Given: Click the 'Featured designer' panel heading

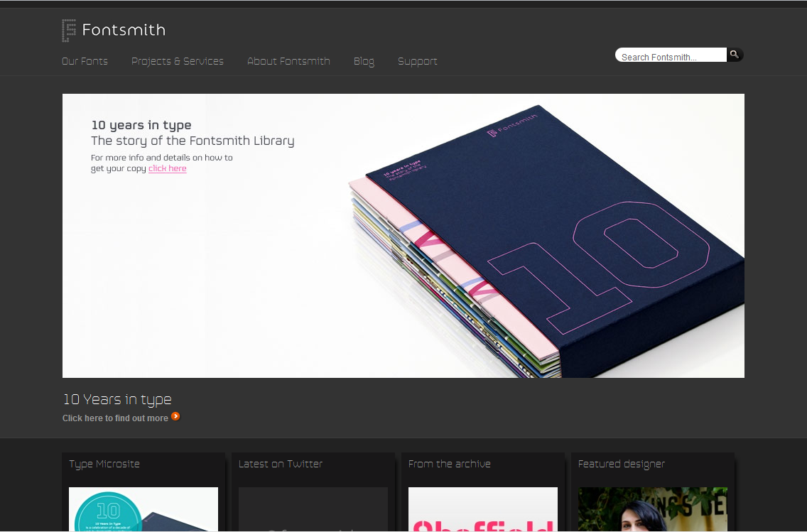Looking at the screenshot, I should pyautogui.click(x=621, y=464).
